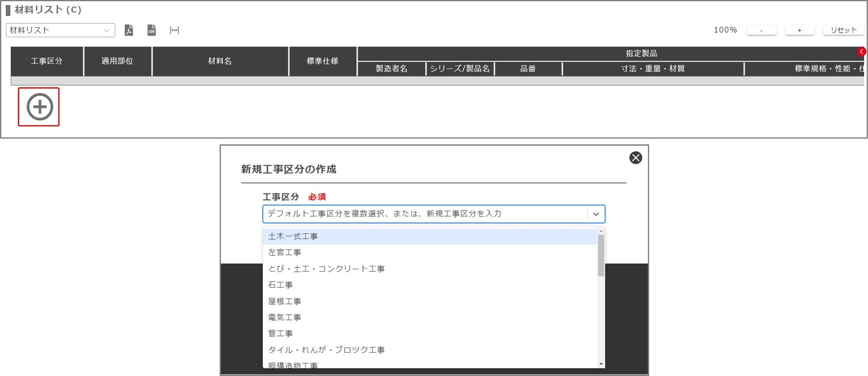Click the 製造者名 column header
The image size is (868, 376).
point(392,69)
